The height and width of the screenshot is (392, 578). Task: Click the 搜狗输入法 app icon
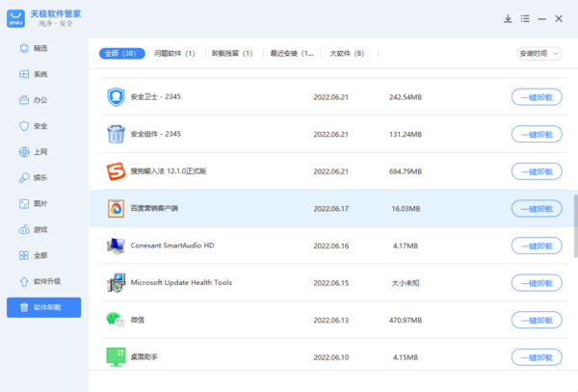pos(115,171)
